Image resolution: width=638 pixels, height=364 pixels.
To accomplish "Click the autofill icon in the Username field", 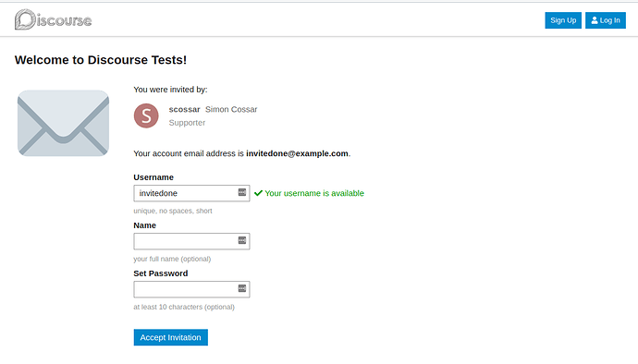I will [x=242, y=192].
